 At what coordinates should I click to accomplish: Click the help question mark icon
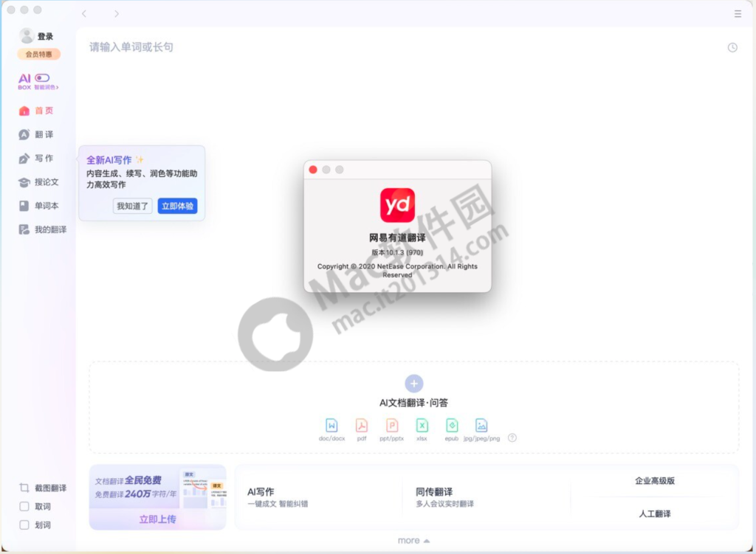coord(512,437)
